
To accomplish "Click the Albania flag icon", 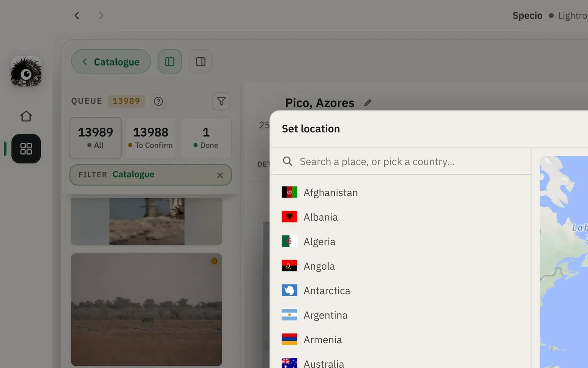I will pos(289,216).
